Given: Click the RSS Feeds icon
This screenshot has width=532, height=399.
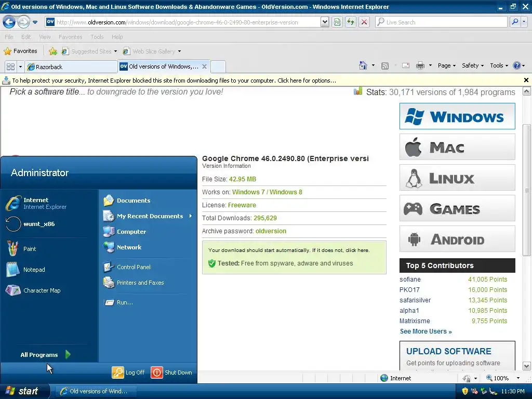Looking at the screenshot, I should 385,66.
